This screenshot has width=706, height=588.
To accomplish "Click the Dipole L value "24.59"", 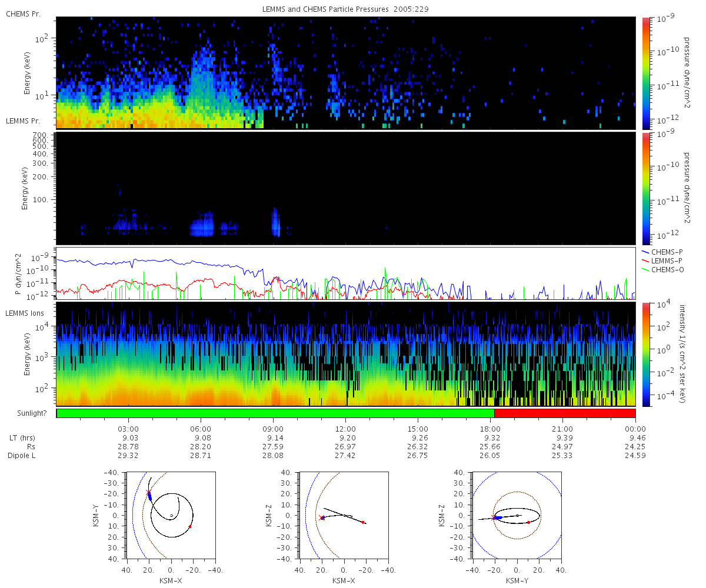I will pyautogui.click(x=635, y=456).
